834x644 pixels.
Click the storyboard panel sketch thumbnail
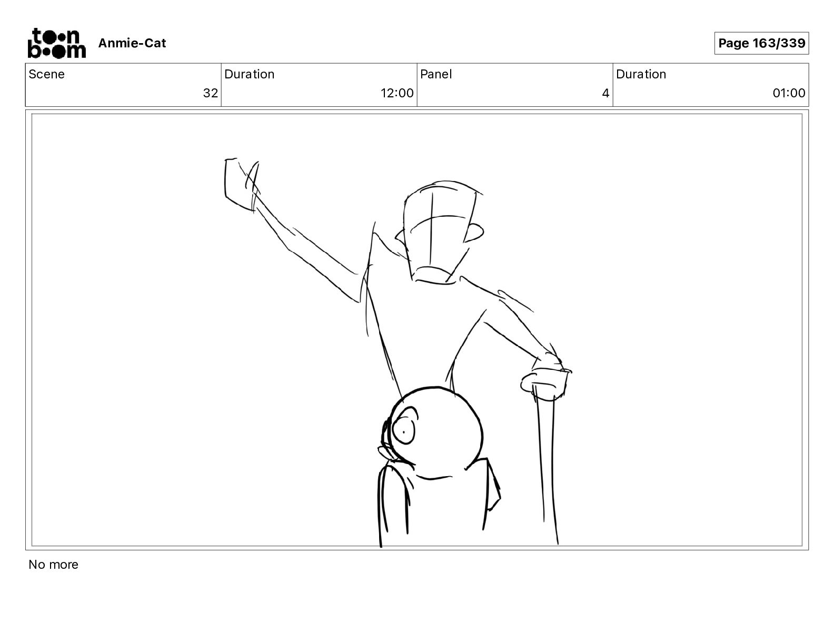click(x=417, y=330)
